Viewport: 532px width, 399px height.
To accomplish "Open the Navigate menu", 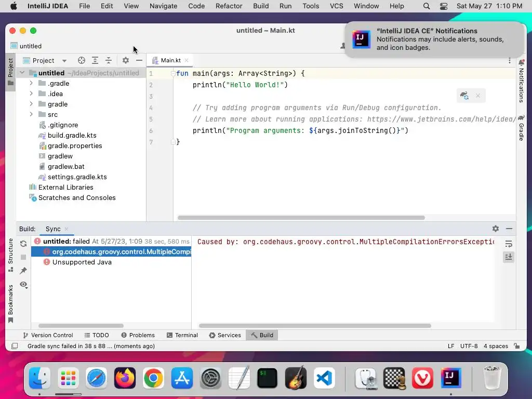I will tap(164, 6).
